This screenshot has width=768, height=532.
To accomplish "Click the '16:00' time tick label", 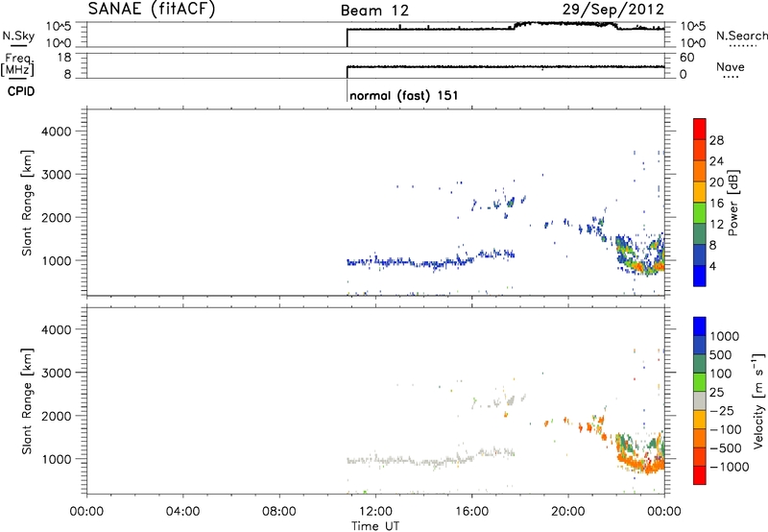I will [x=471, y=512].
